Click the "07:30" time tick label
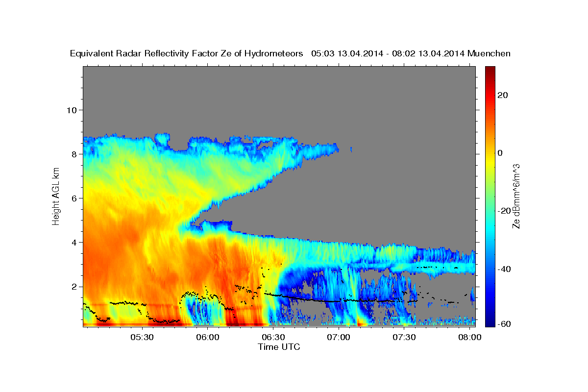The height and width of the screenshot is (392, 588). [x=405, y=338]
